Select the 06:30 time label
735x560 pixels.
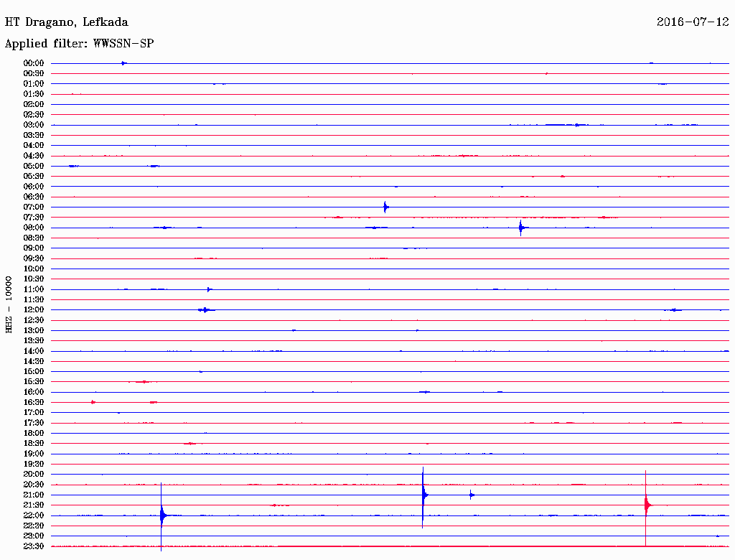pyautogui.click(x=34, y=197)
